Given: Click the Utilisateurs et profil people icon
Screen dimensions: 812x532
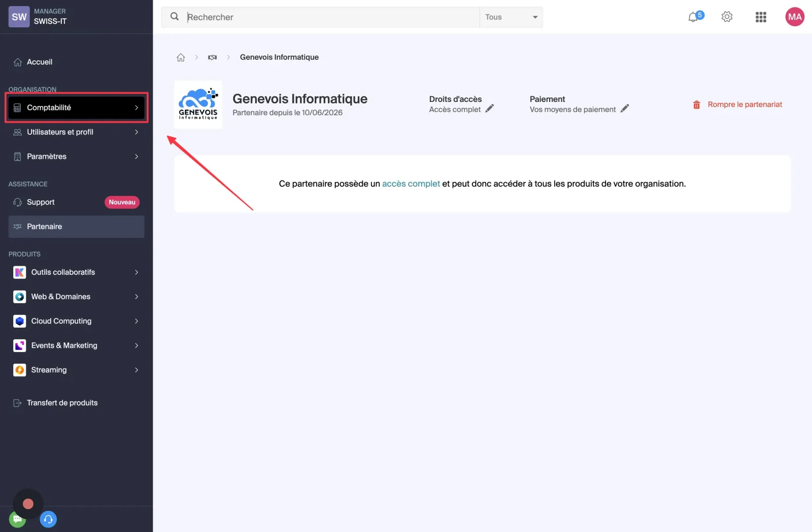Looking at the screenshot, I should pyautogui.click(x=18, y=132).
